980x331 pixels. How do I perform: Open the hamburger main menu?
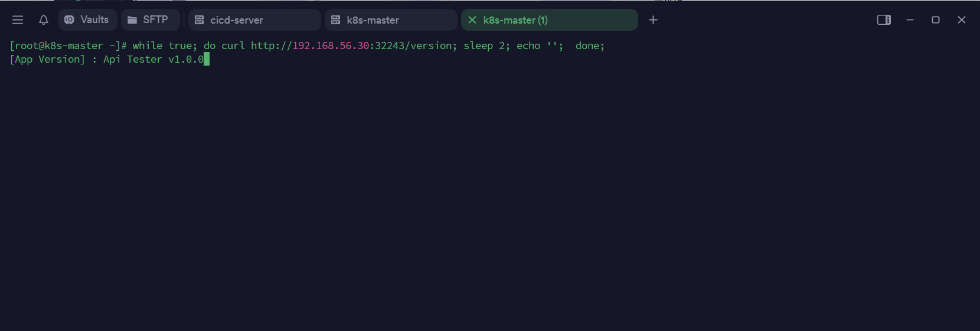pyautogui.click(x=18, y=20)
